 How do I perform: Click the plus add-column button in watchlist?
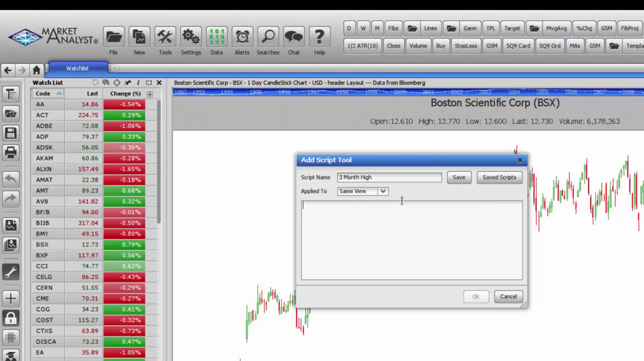[150, 94]
